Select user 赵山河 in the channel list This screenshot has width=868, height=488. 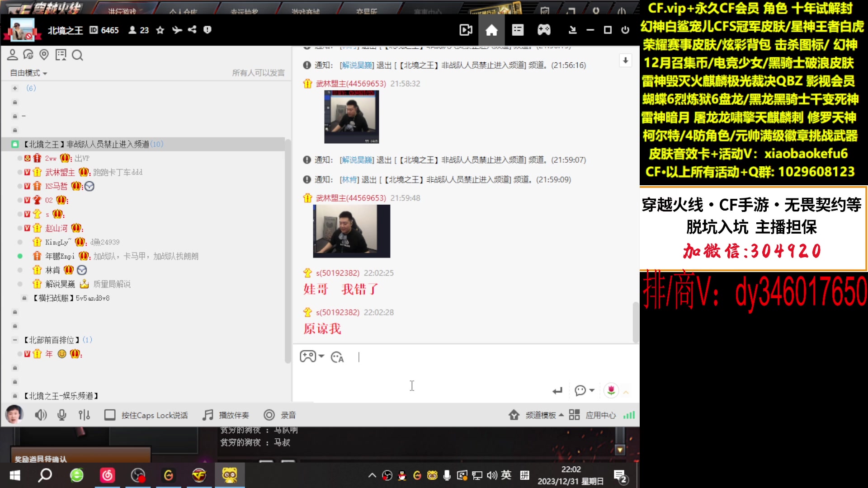(57, 228)
